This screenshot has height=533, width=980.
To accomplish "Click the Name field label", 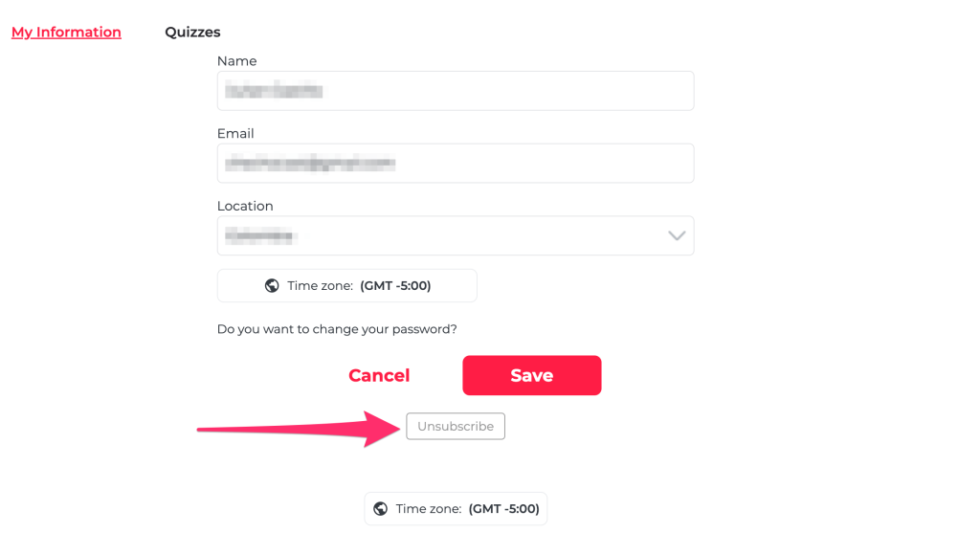I will click(x=236, y=61).
